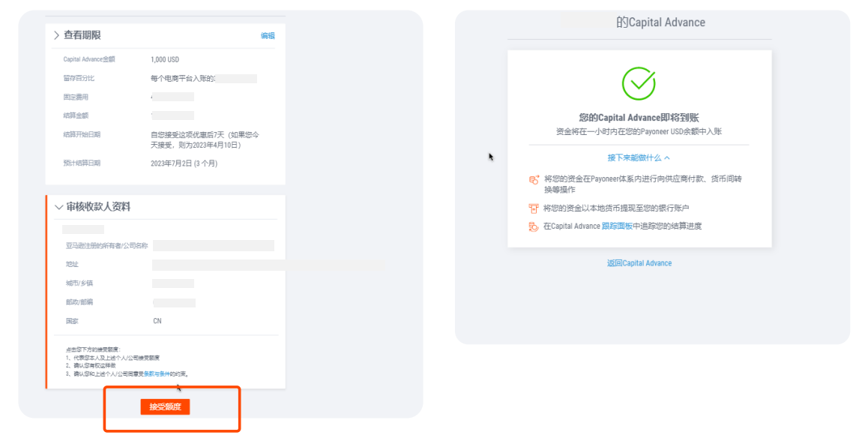Viewport: 868px width, 435px height.
Task: Click the 亚马逊注册的所有者/公司名称 label
Action: tap(107, 245)
